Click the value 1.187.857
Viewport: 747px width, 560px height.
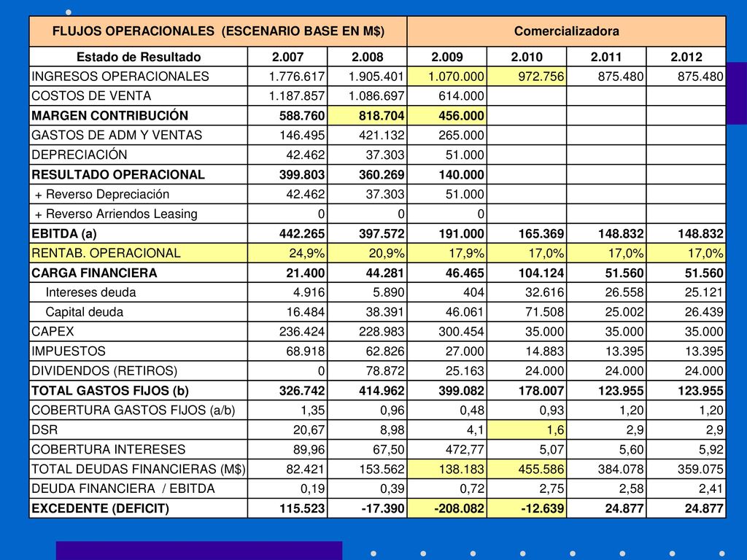[297, 96]
